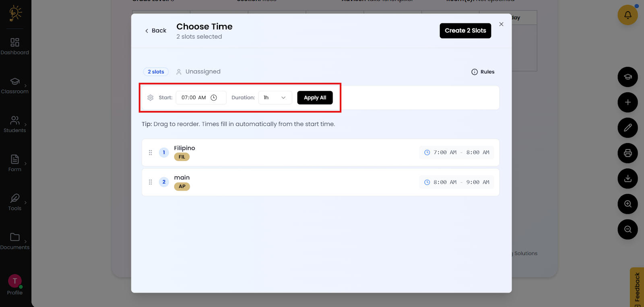Expand the Classroom sidebar menu
Screen dimensions: 644x307
coord(15,85)
